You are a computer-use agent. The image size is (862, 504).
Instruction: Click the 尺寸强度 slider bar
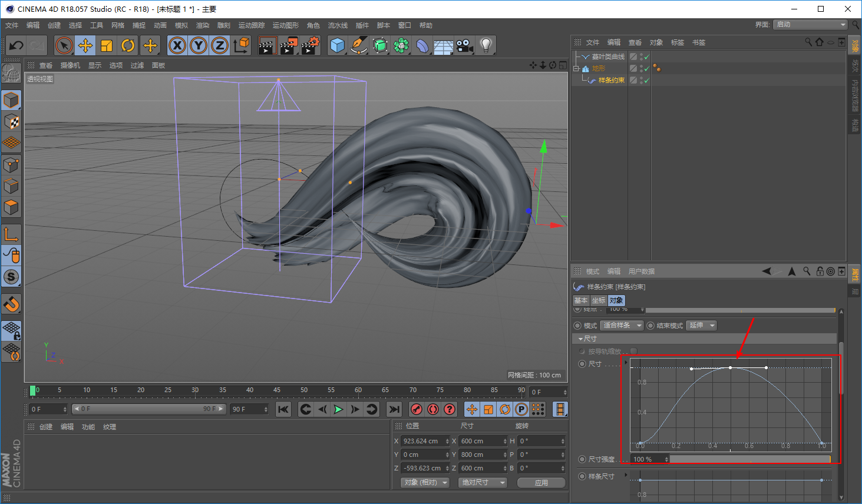pyautogui.click(x=750, y=459)
